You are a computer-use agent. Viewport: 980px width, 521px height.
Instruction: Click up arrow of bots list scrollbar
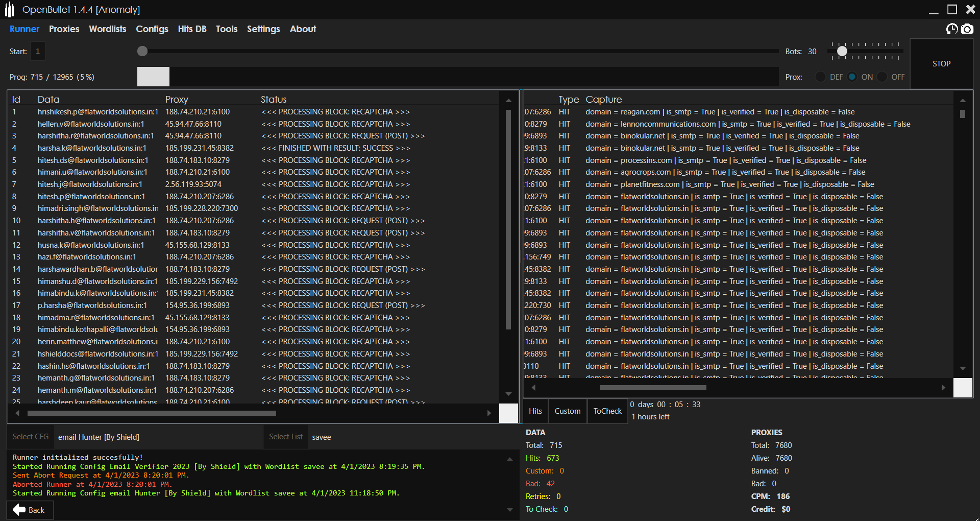508,101
